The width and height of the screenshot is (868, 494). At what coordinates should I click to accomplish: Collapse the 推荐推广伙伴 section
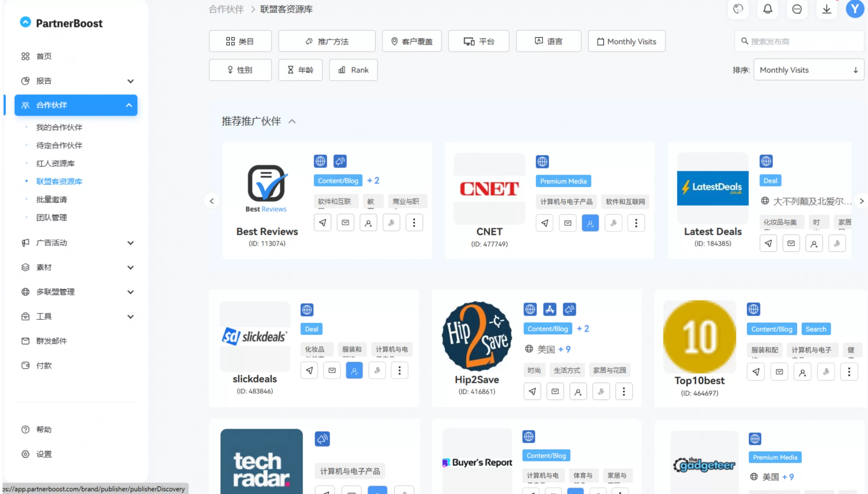pyautogui.click(x=292, y=121)
